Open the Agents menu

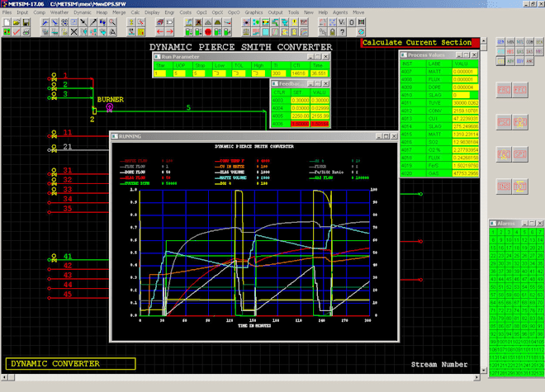[340, 12]
